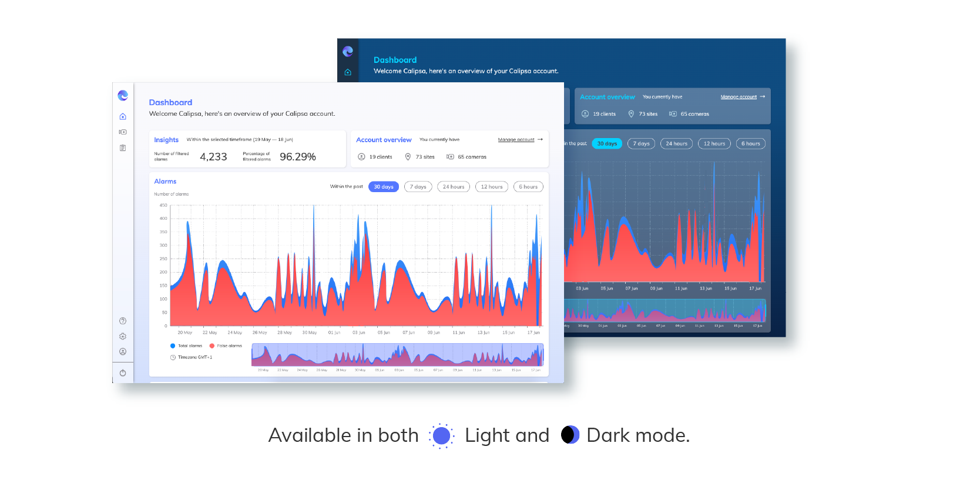
Task: Click the location pin icon beside 73 sites, light window
Action: pyautogui.click(x=408, y=157)
